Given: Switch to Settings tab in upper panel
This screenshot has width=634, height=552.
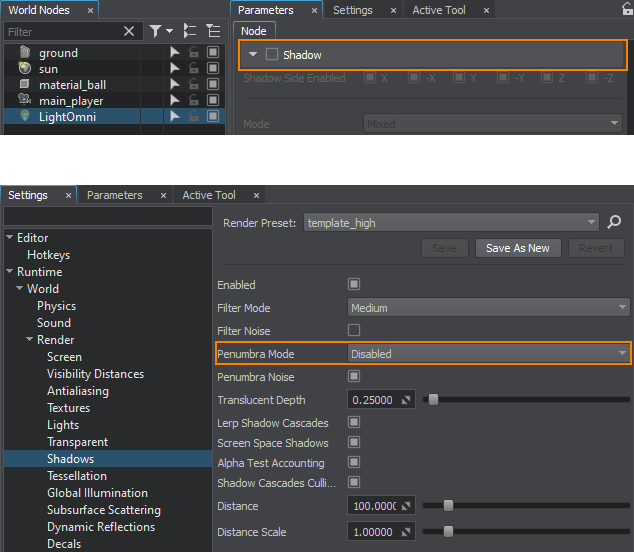Looking at the screenshot, I should [352, 10].
